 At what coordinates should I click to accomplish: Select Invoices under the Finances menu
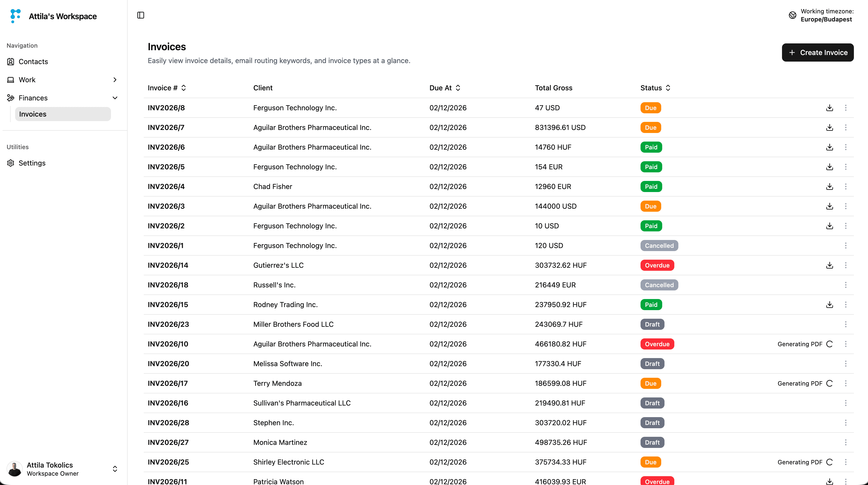[x=32, y=114]
